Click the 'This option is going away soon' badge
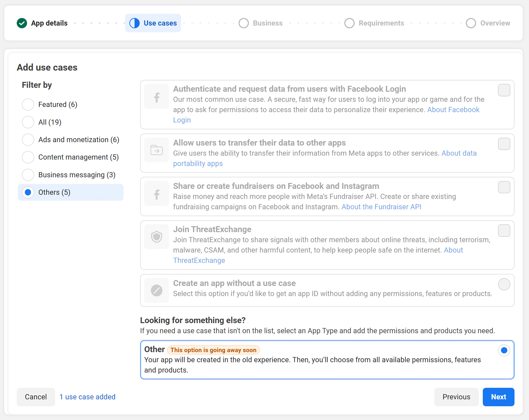Viewport: 529px width, 420px height. [213, 350]
